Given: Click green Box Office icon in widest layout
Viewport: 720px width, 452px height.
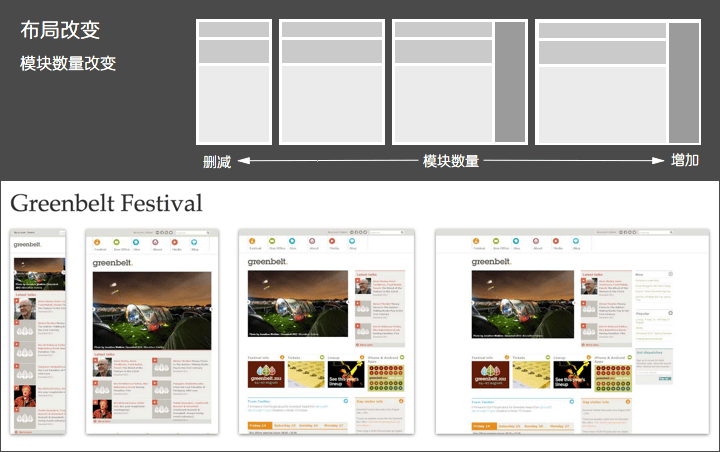Looking at the screenshot, I should tap(495, 241).
